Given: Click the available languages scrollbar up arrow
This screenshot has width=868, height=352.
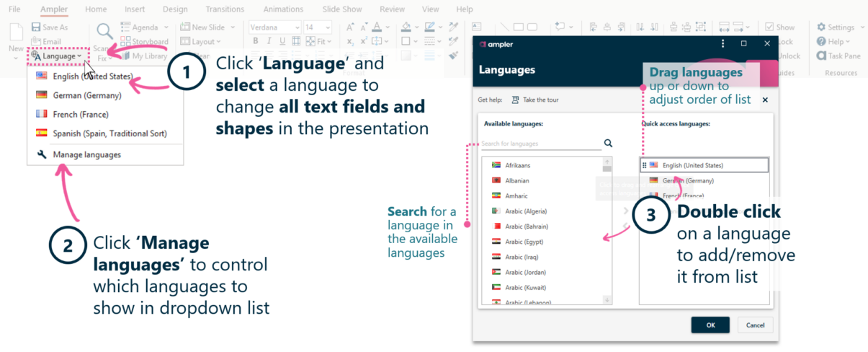Looking at the screenshot, I should (x=607, y=162).
